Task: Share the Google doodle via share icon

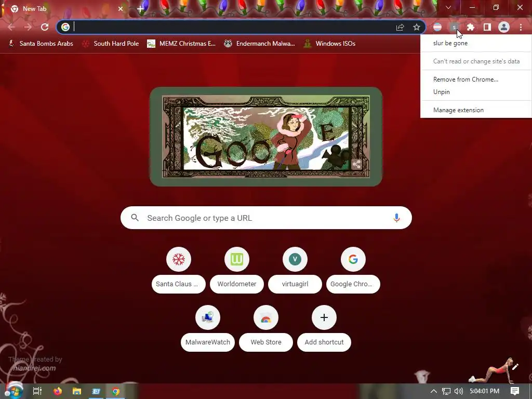Action: 356,165
